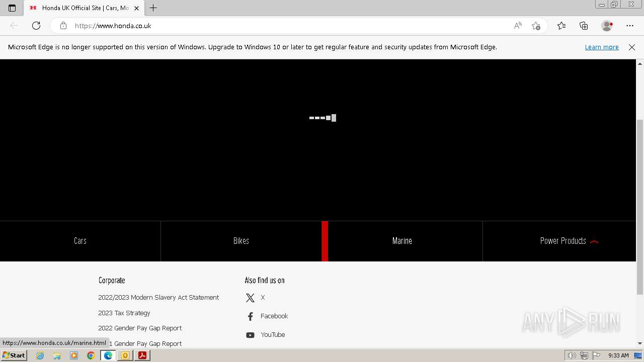
Task: Open the Marine section
Action: tap(402, 241)
